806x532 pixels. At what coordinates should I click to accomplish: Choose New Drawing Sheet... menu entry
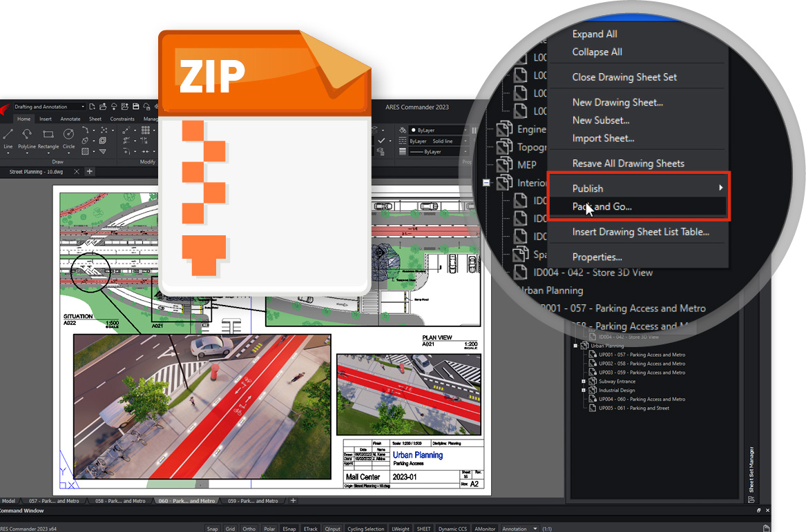click(x=617, y=102)
